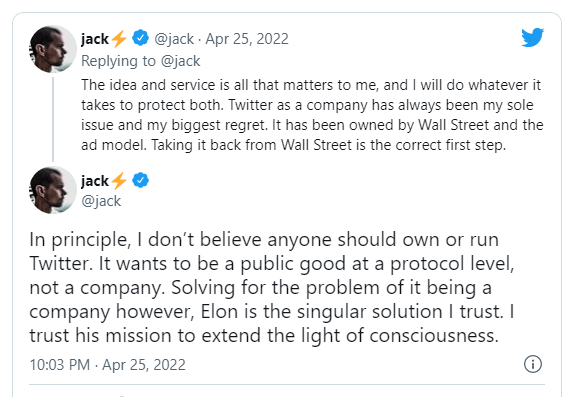
Task: Click bold jack name in upper tweet header
Action: 95,39
